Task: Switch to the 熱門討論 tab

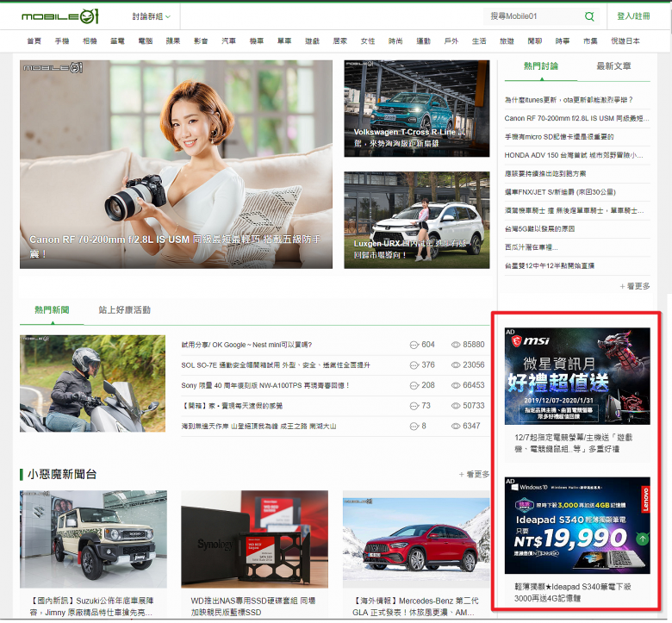Action: [x=541, y=66]
